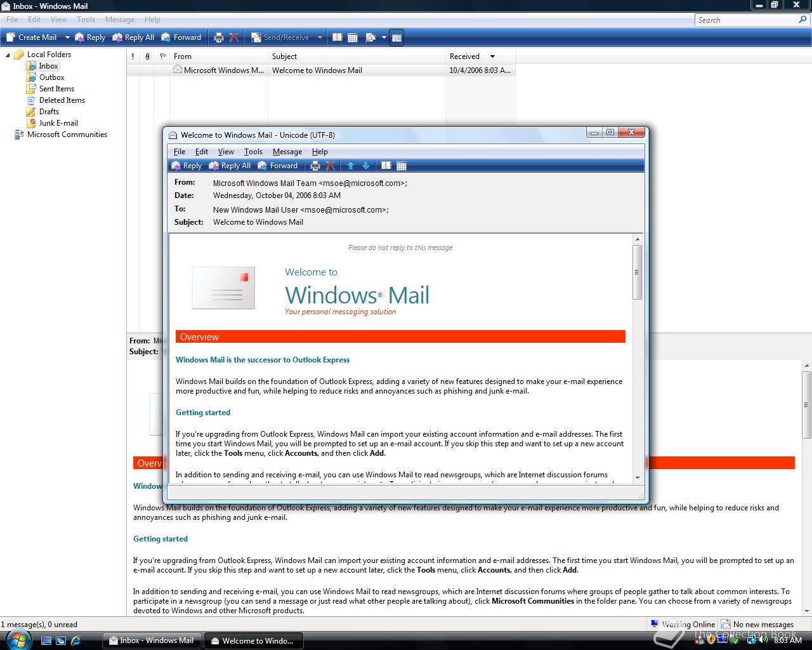The width and height of the screenshot is (812, 650).
Task: Launch Internet Explorer from Quick Launch
Action: pyautogui.click(x=75, y=641)
